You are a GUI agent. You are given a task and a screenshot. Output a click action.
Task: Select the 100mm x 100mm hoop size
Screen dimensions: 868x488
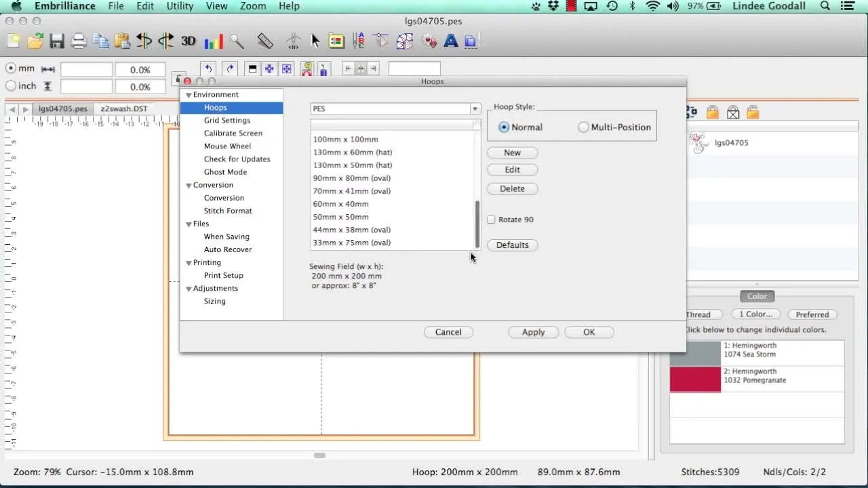pos(345,139)
